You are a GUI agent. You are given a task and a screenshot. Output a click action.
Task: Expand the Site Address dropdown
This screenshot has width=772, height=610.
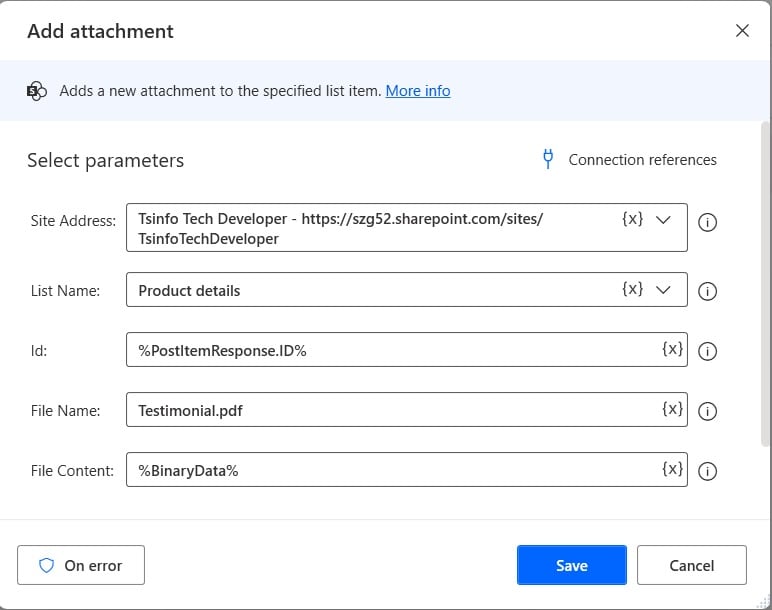(663, 220)
